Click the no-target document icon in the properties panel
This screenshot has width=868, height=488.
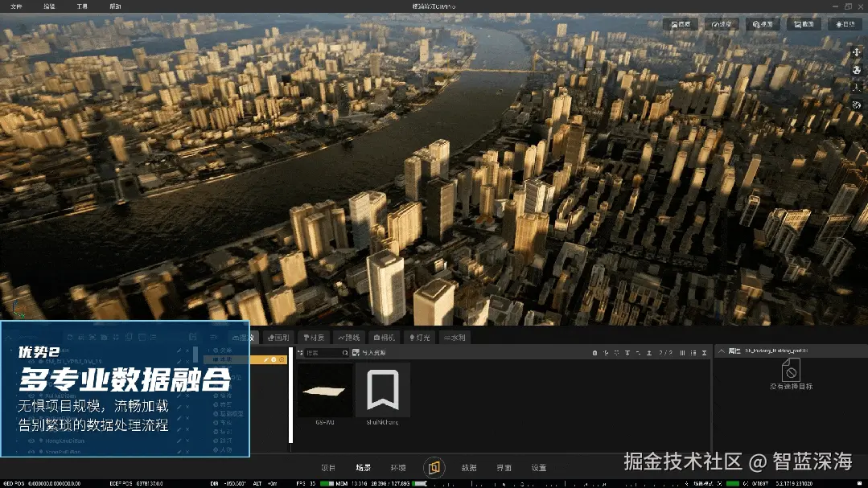tap(791, 370)
